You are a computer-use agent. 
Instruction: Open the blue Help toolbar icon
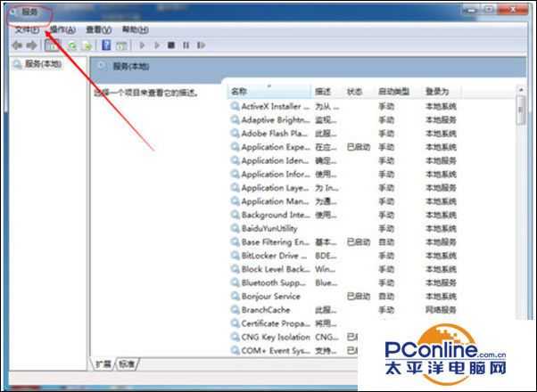click(x=106, y=45)
